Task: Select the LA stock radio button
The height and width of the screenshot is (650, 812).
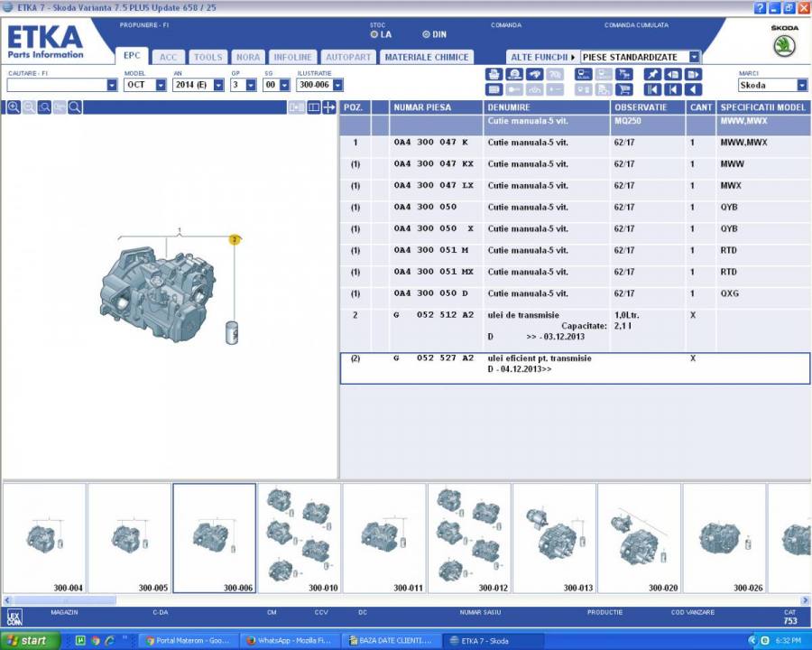Action: pos(374,34)
